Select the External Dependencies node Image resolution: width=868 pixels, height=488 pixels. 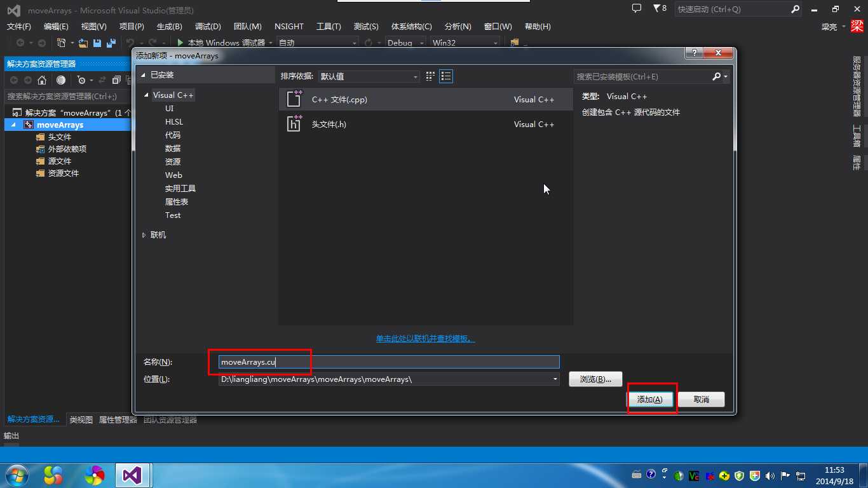pos(67,149)
